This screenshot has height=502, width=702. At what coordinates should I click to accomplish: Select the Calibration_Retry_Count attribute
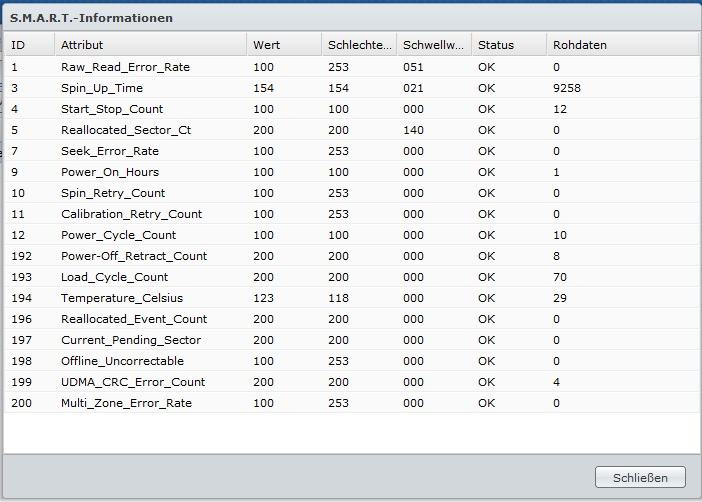[131, 214]
